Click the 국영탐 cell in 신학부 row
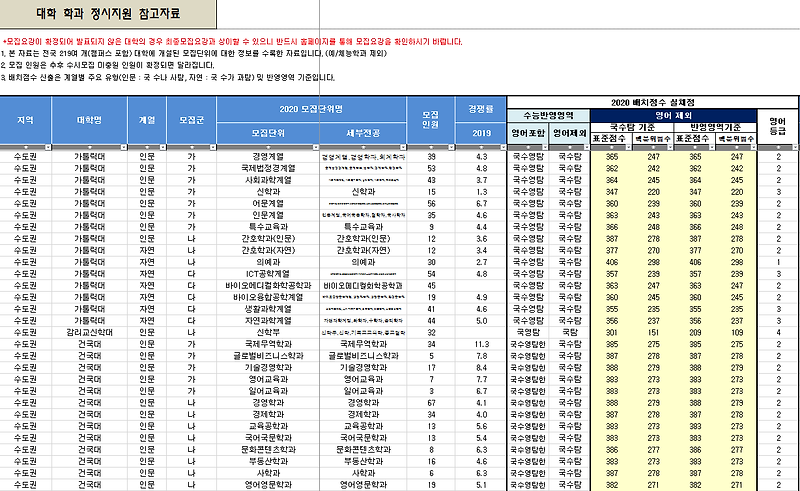 (528, 333)
